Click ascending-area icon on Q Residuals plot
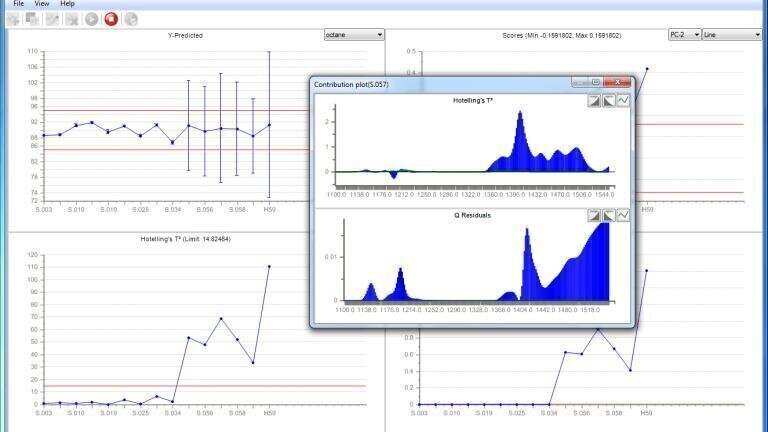 point(594,215)
